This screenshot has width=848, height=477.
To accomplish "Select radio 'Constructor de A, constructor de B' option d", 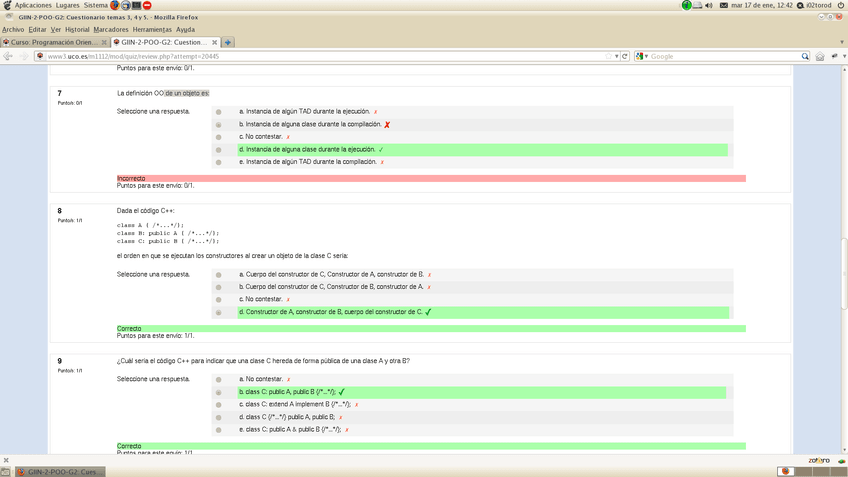I will 219,312.
